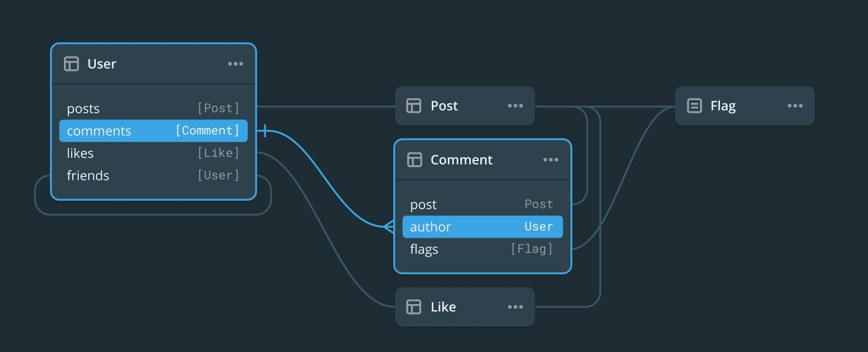Image resolution: width=868 pixels, height=352 pixels.
Task: Open the Post node options menu
Action: click(515, 106)
